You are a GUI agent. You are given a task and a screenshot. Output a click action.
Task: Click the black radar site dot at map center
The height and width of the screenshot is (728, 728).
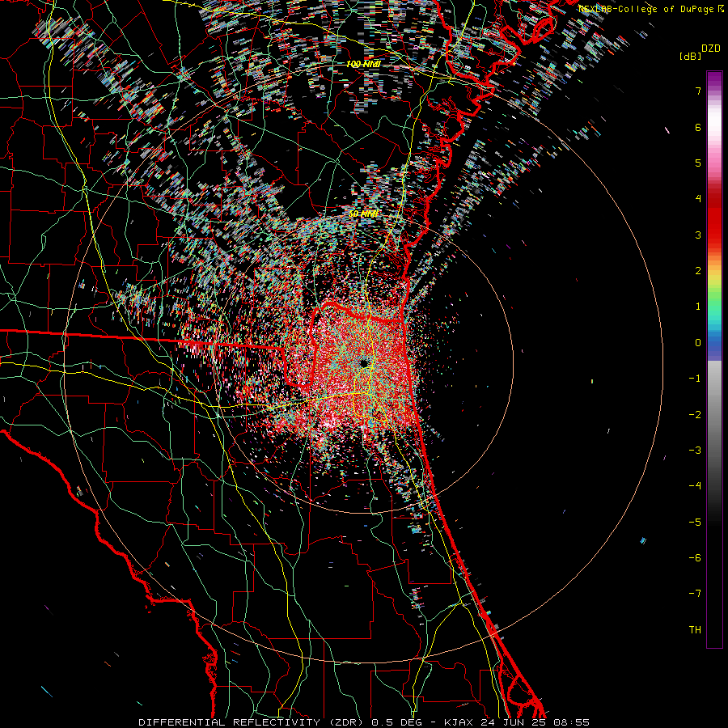tap(364, 363)
